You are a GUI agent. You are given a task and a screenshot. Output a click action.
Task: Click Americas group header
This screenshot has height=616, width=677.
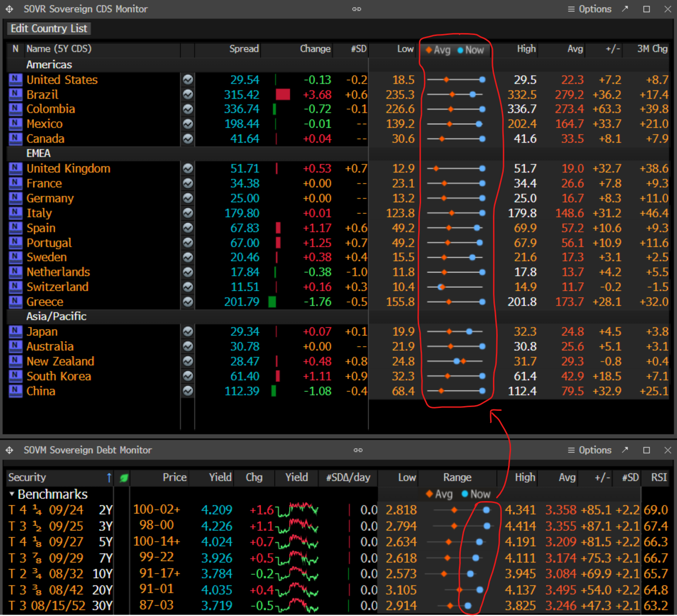[49, 64]
